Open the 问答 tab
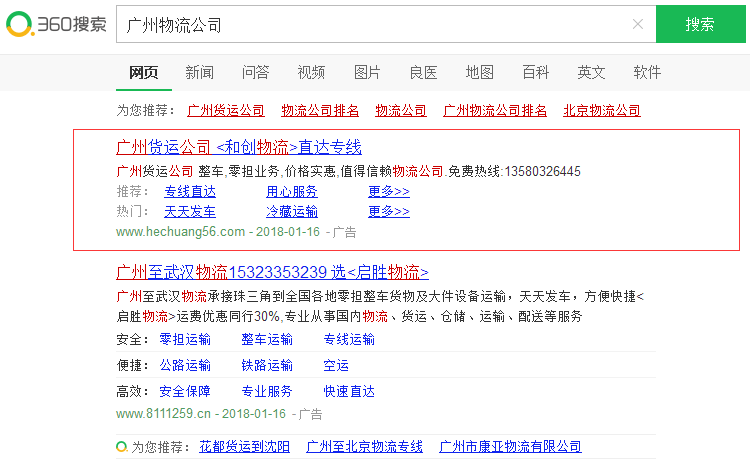The height and width of the screenshot is (469, 750). (x=255, y=72)
